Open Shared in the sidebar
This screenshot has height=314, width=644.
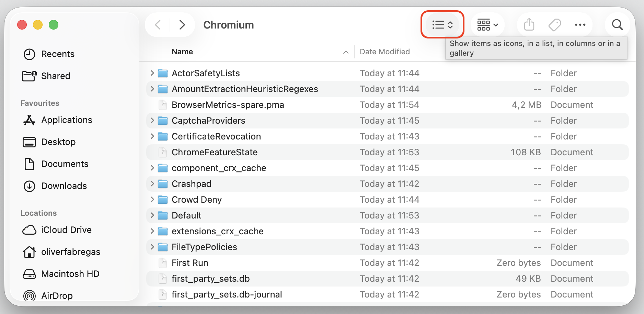(x=46, y=76)
